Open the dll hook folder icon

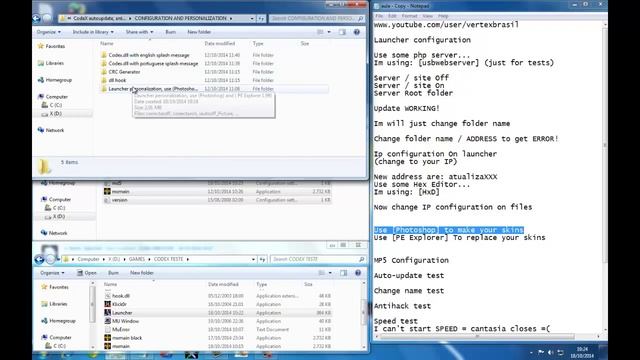104,80
